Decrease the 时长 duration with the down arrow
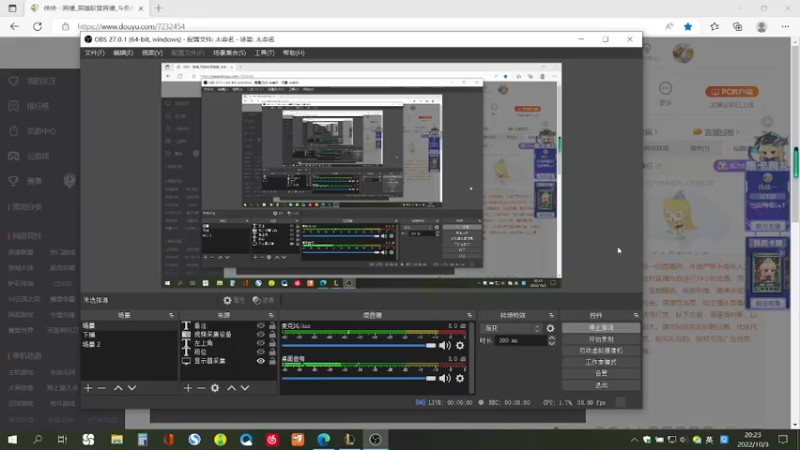The width and height of the screenshot is (800, 450). pyautogui.click(x=552, y=343)
